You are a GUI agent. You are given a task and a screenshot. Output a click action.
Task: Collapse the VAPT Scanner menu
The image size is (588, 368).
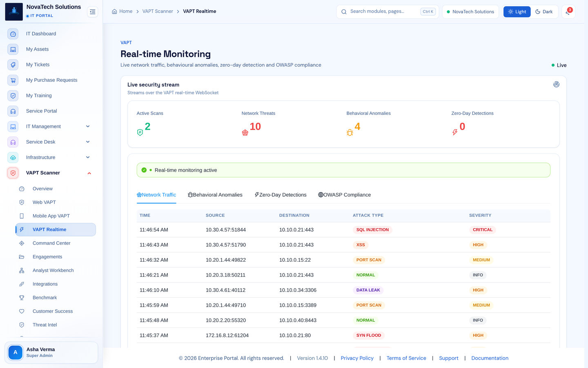(89, 173)
